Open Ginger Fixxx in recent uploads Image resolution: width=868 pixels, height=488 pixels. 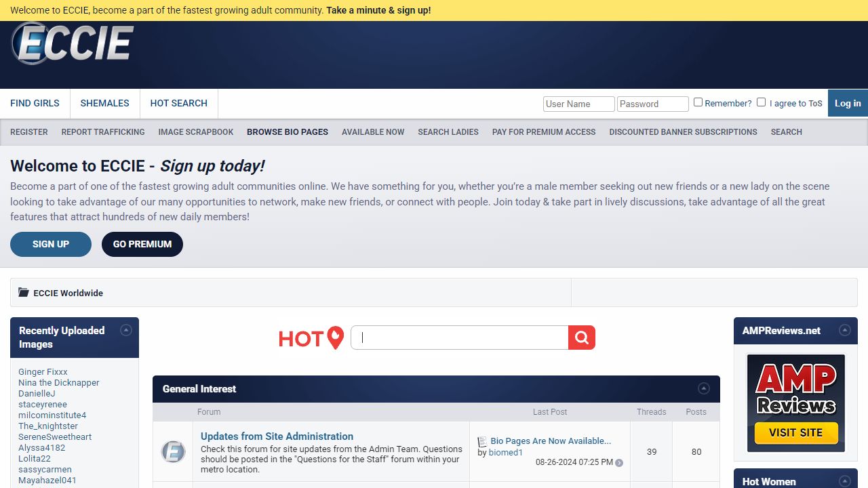[x=43, y=372]
